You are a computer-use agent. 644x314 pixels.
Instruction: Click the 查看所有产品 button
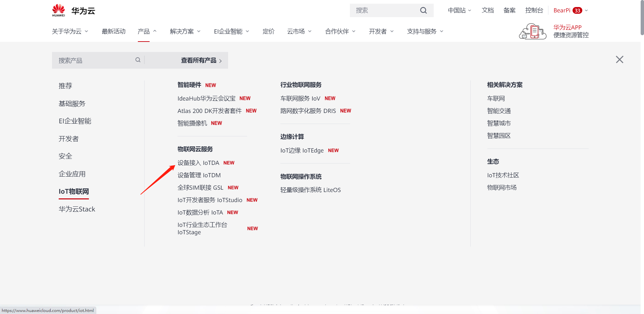click(199, 60)
